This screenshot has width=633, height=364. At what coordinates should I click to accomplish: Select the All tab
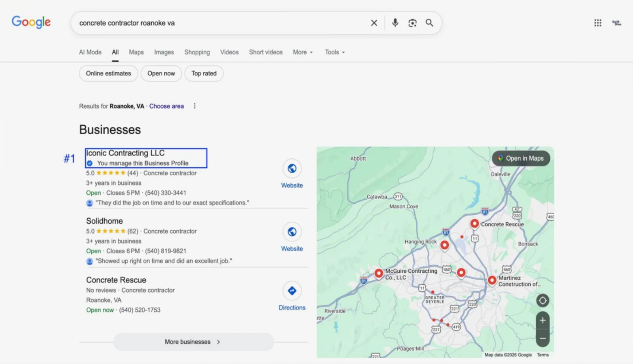[x=115, y=52]
